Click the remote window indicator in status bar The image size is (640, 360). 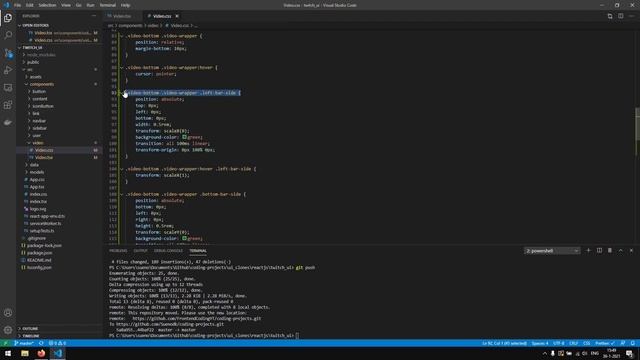tap(6, 343)
